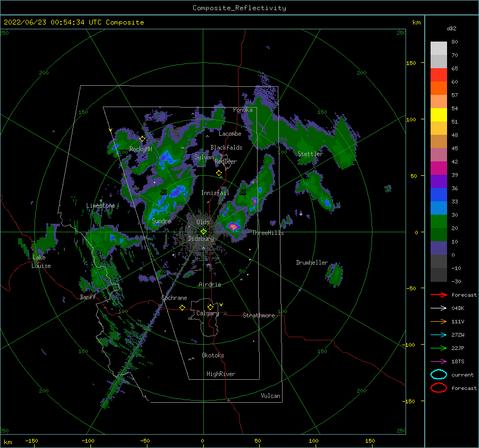
Task: Click the isolated green echo below Drumheller
Action: click(x=334, y=274)
